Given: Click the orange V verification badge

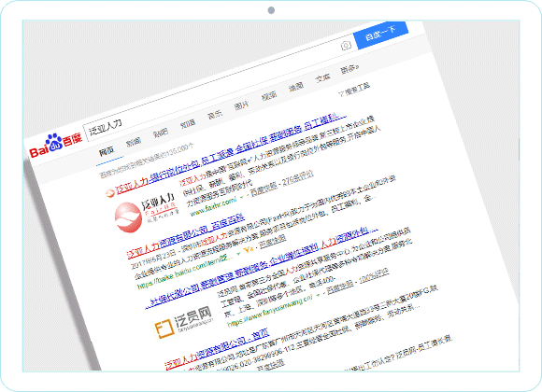Looking at the screenshot, I should pyautogui.click(x=248, y=249).
